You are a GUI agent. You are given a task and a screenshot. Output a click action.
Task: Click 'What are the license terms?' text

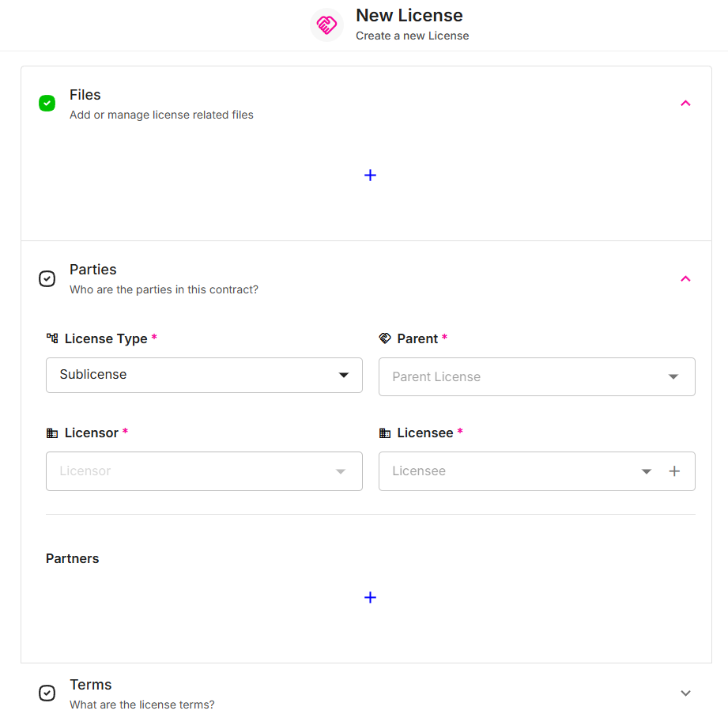tap(142, 705)
